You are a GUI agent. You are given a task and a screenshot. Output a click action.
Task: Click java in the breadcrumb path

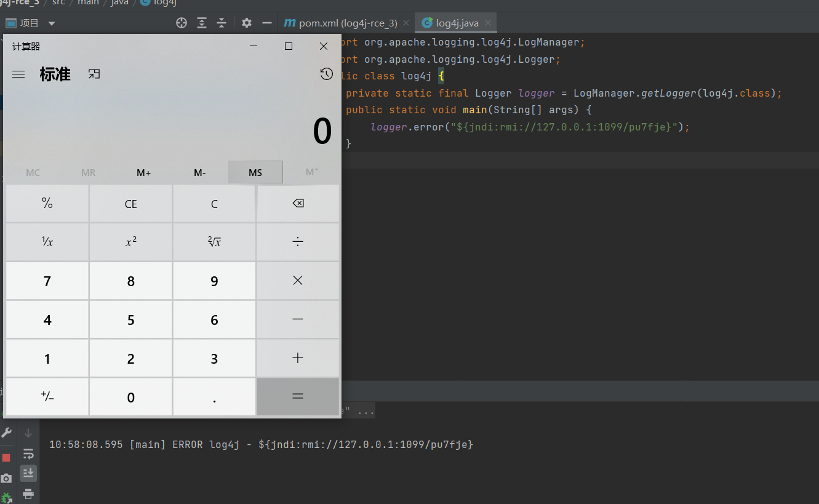click(119, 2)
